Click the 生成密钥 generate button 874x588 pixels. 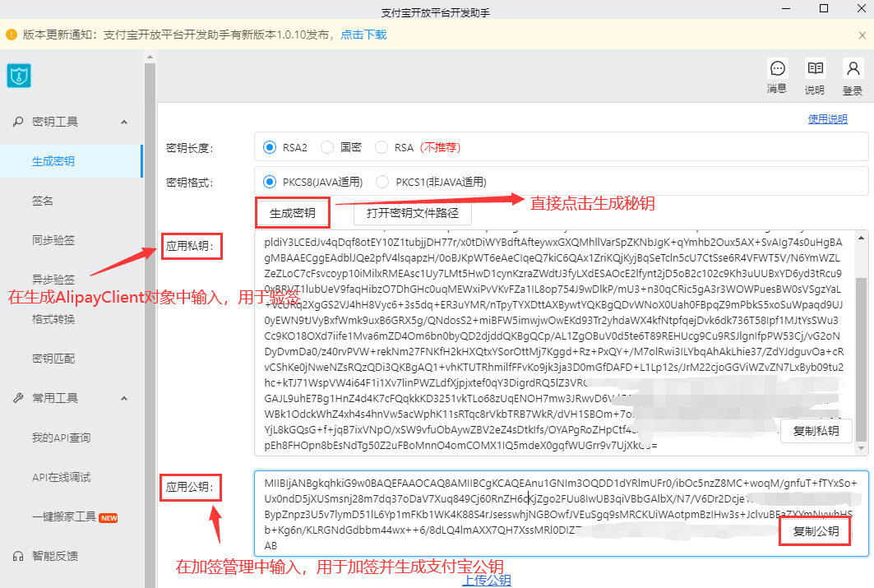[x=293, y=213]
